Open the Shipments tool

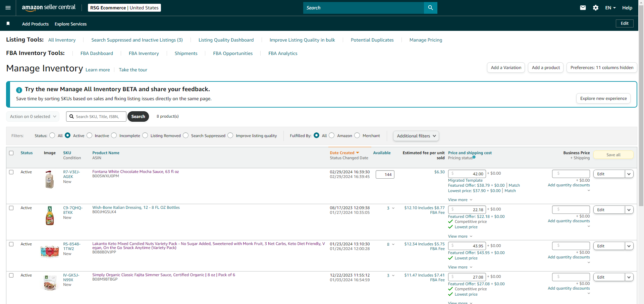pos(186,53)
